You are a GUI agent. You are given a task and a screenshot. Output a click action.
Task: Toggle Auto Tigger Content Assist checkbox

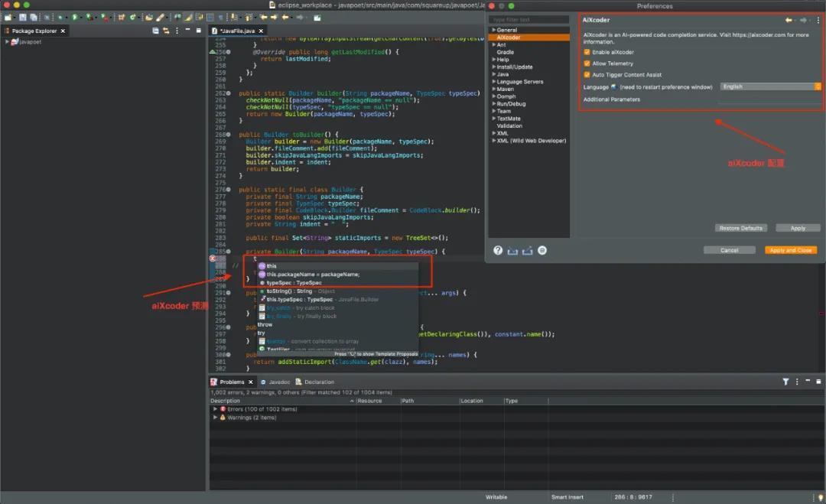(x=587, y=75)
